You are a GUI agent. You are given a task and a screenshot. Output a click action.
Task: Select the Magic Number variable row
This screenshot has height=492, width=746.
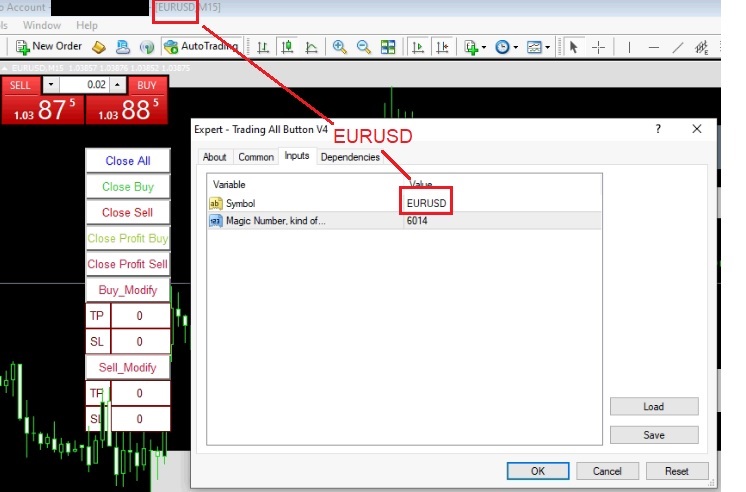point(404,221)
